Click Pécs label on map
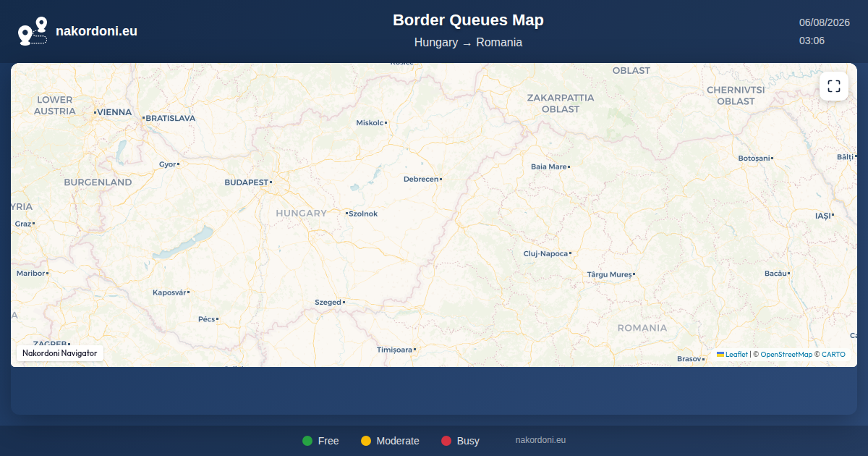The width and height of the screenshot is (868, 456). coord(208,318)
